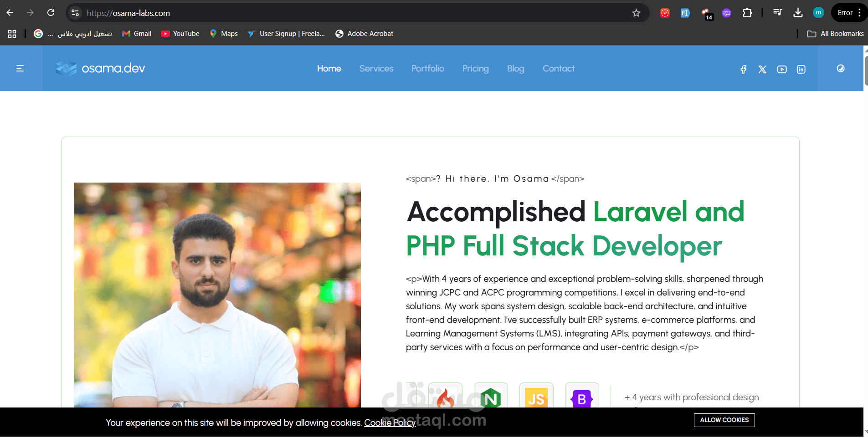Open the purple round extension icon
This screenshot has width=868, height=438.
[727, 13]
